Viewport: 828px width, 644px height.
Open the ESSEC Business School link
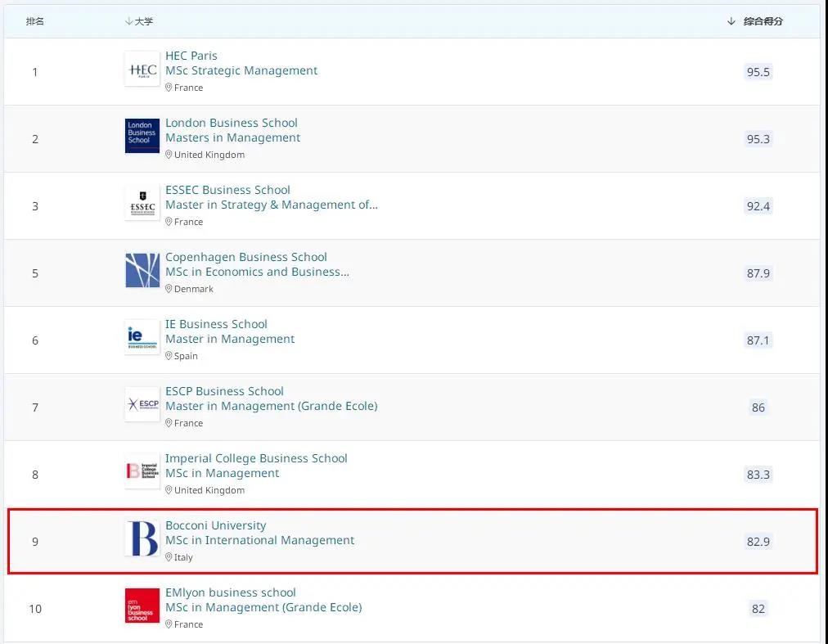[x=227, y=190]
